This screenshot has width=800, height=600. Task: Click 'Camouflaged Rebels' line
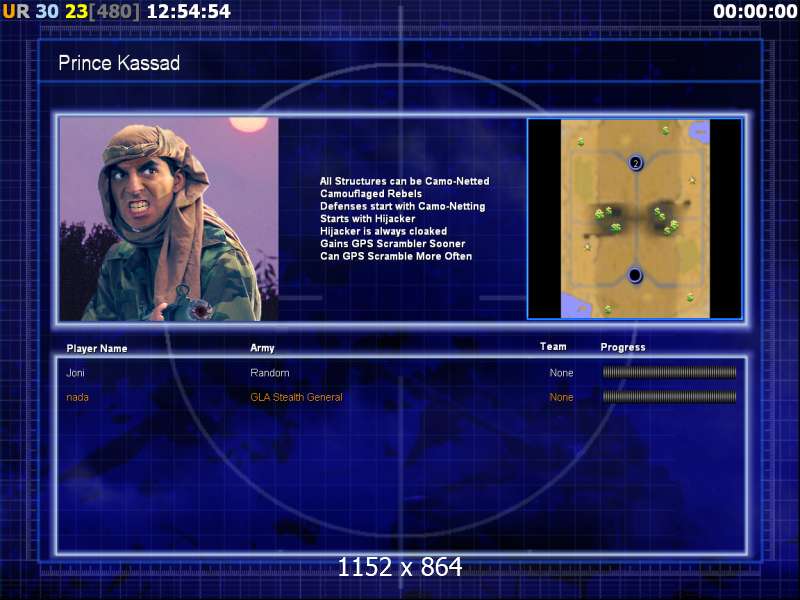click(371, 194)
